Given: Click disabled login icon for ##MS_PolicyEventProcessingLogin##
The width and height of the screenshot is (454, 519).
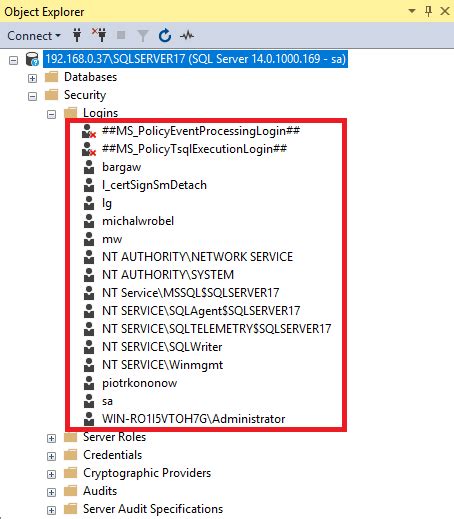Looking at the screenshot, I should [89, 131].
